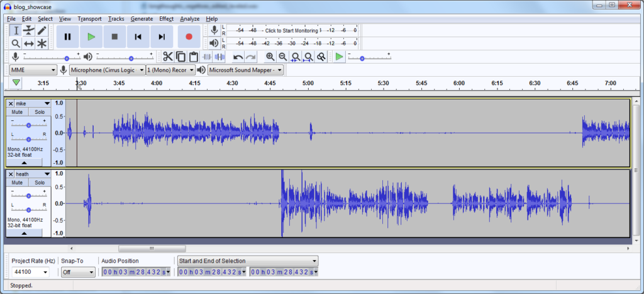Viewport: 644px width, 294px height.
Task: Solo the heath track
Action: 40,182
